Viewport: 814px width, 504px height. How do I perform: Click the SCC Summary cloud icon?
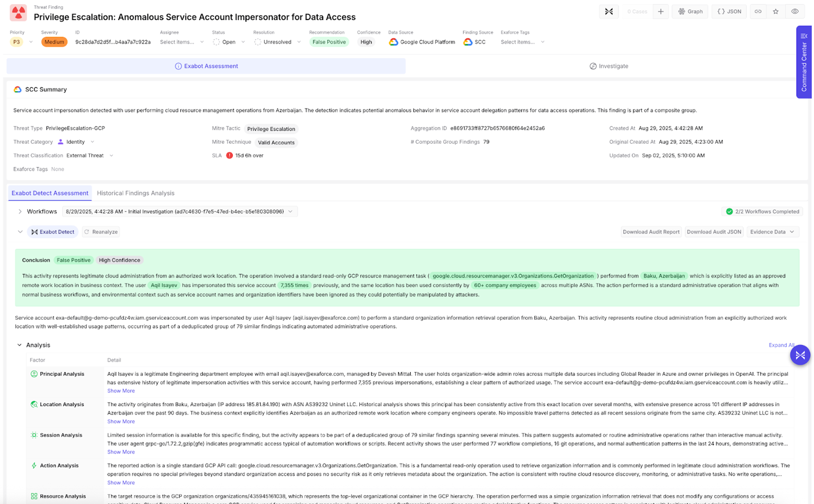tap(17, 89)
